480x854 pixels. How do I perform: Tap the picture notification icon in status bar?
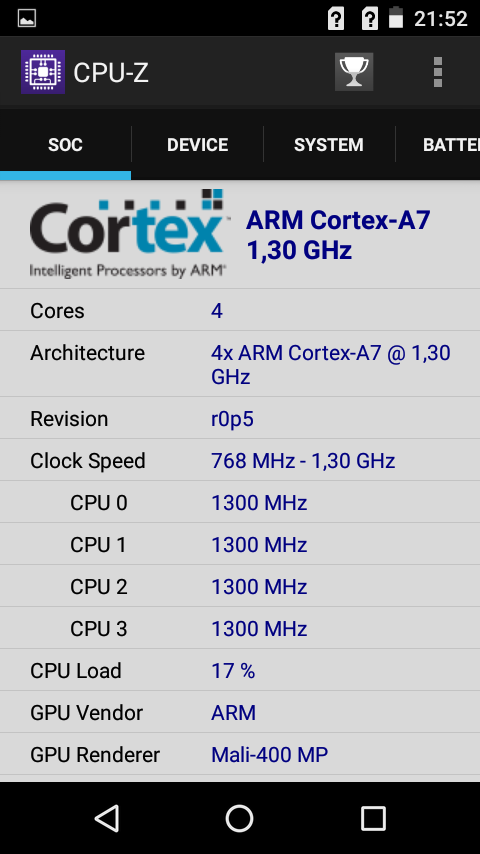point(27,19)
